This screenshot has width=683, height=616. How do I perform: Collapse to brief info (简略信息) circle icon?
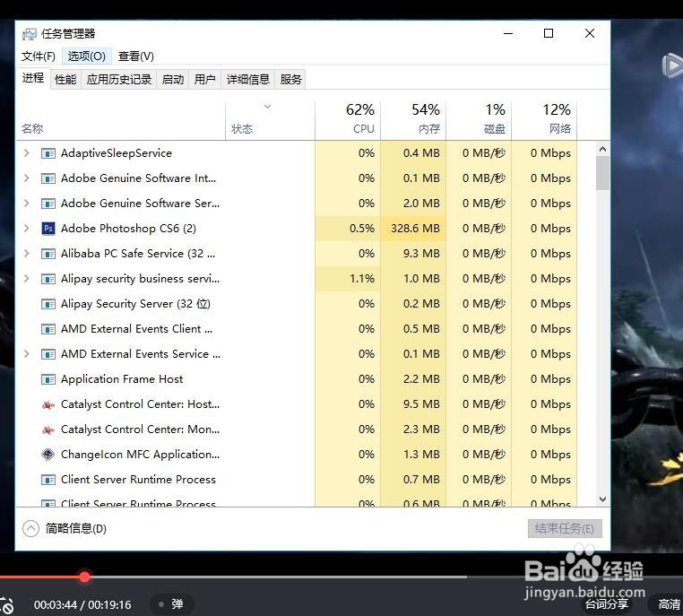pos(30,528)
